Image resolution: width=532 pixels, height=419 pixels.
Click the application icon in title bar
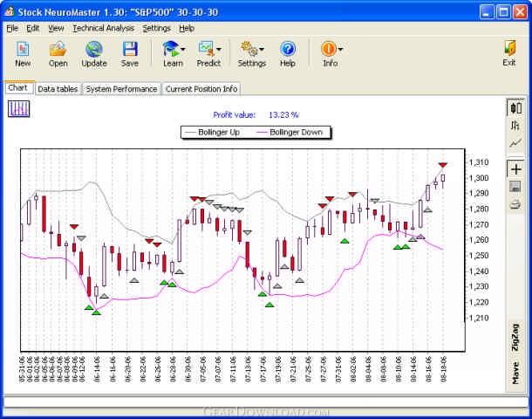pos(10,11)
